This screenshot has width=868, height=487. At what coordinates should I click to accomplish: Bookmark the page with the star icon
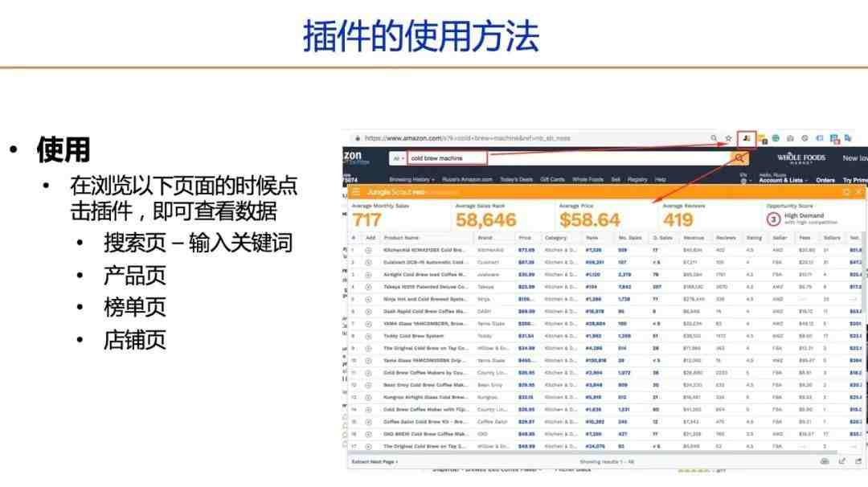[x=728, y=138]
